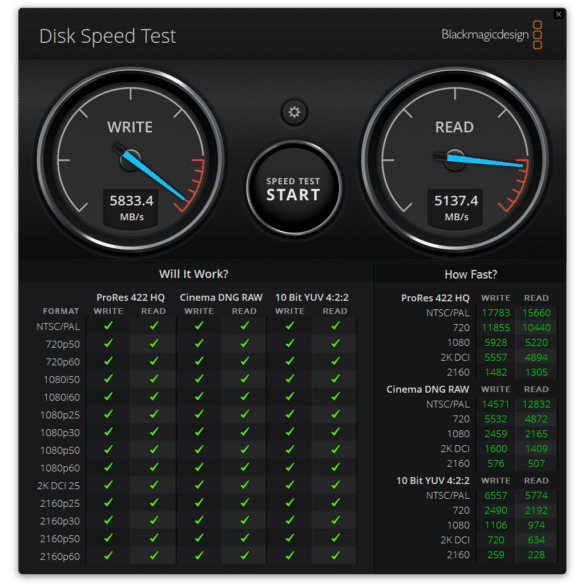Click ProRes 422 HQ write checkmark for 2160p50
The height and width of the screenshot is (585, 585).
[109, 538]
